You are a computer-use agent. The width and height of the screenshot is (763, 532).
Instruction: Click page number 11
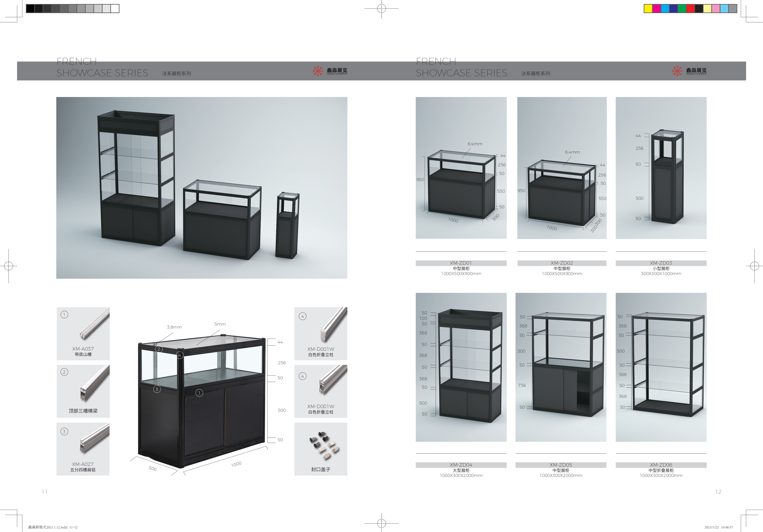click(x=45, y=492)
